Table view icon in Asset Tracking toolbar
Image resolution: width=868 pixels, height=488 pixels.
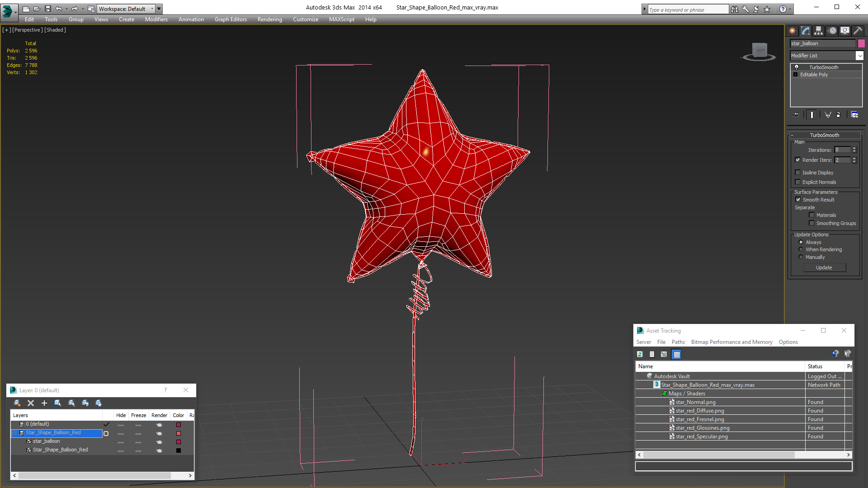(677, 354)
